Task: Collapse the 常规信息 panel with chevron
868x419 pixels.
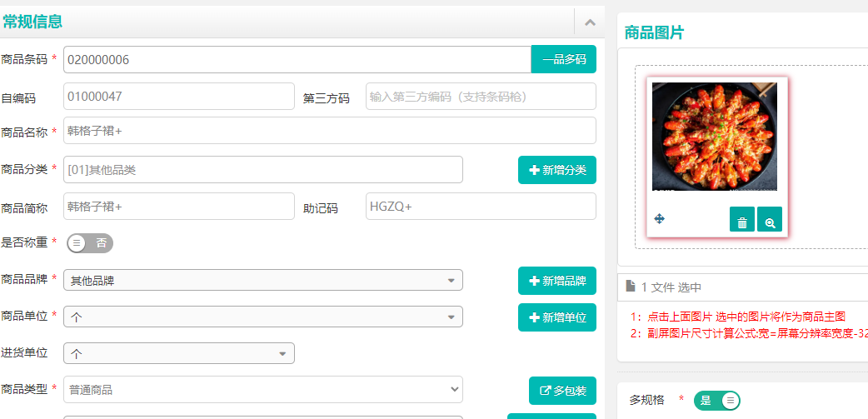Action: click(x=590, y=22)
